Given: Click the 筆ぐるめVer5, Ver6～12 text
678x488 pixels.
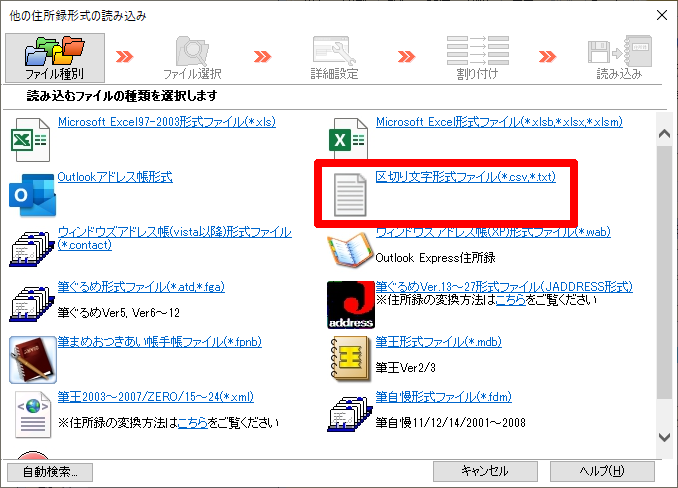Looking at the screenshot, I should pyautogui.click(x=119, y=313).
